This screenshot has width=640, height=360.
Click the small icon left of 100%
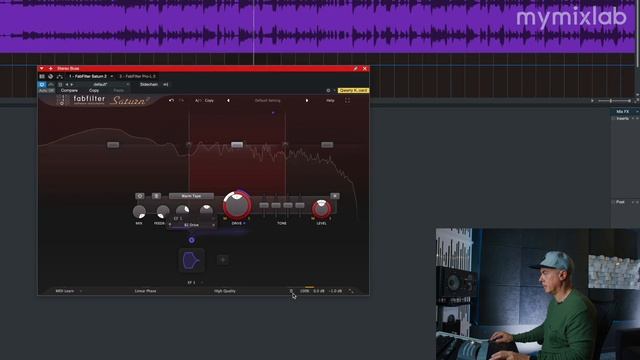coord(291,291)
